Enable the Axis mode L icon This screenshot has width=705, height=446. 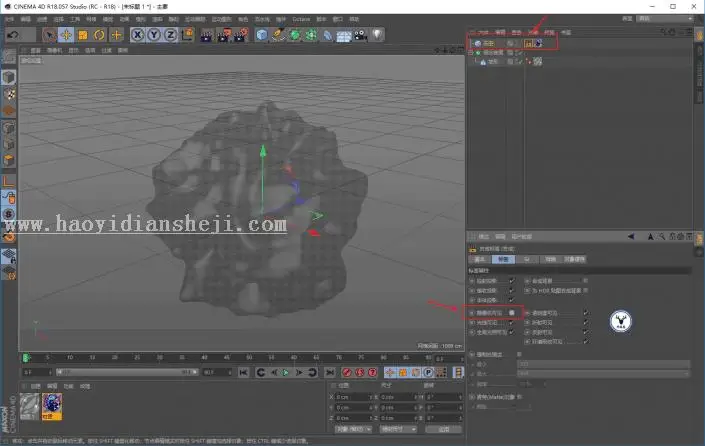pyautogui.click(x=9, y=181)
